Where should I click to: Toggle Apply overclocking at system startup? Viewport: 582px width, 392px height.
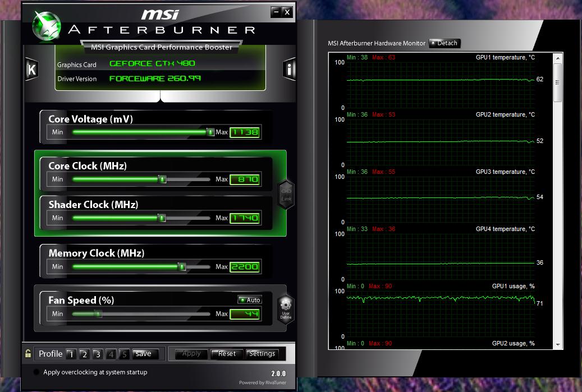[x=36, y=372]
